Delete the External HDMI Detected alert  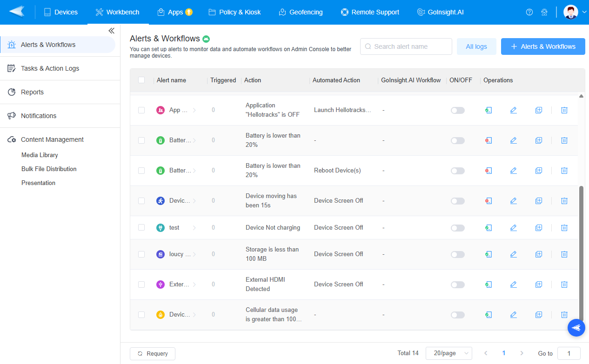[x=564, y=285]
